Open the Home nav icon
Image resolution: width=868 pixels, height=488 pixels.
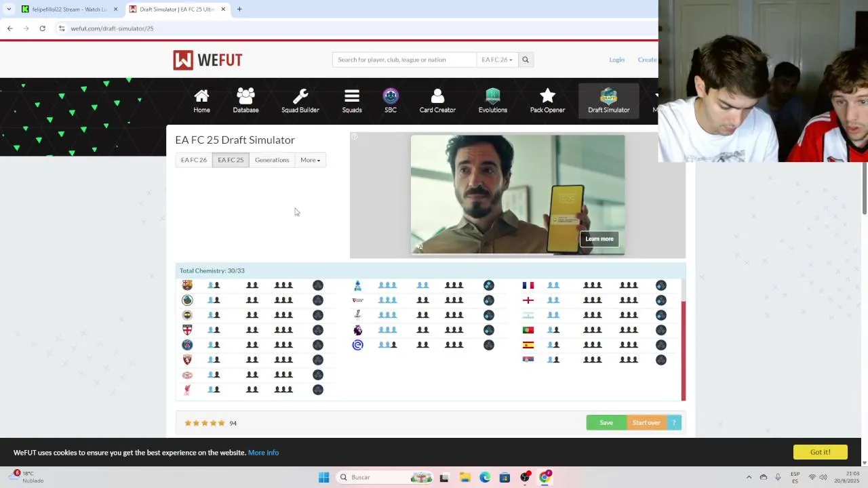201,100
